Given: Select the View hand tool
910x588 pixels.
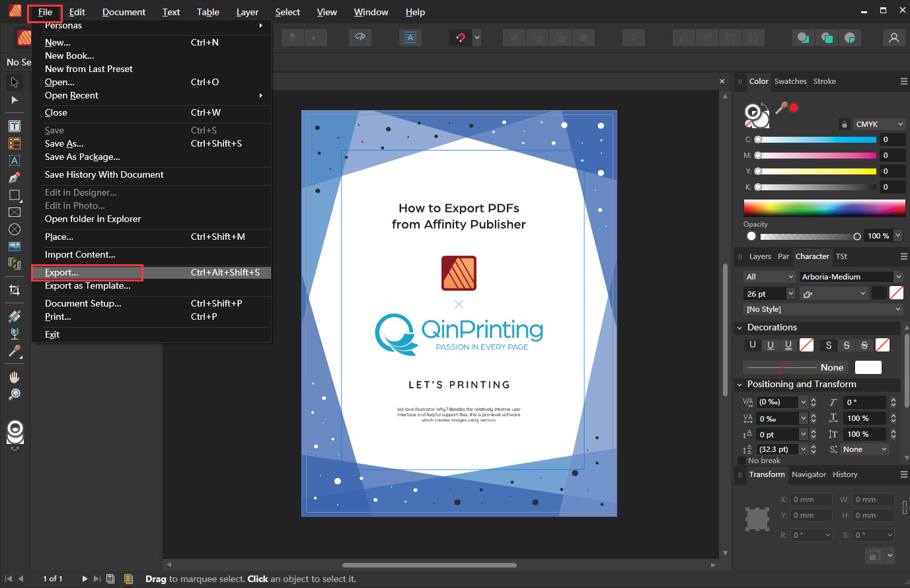Looking at the screenshot, I should point(15,377).
